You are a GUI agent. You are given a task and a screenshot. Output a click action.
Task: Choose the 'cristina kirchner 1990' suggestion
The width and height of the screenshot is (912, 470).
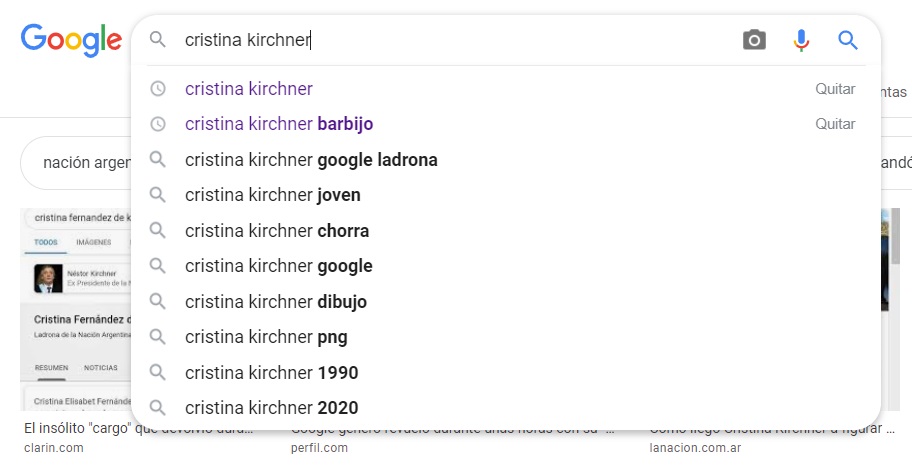coord(271,373)
